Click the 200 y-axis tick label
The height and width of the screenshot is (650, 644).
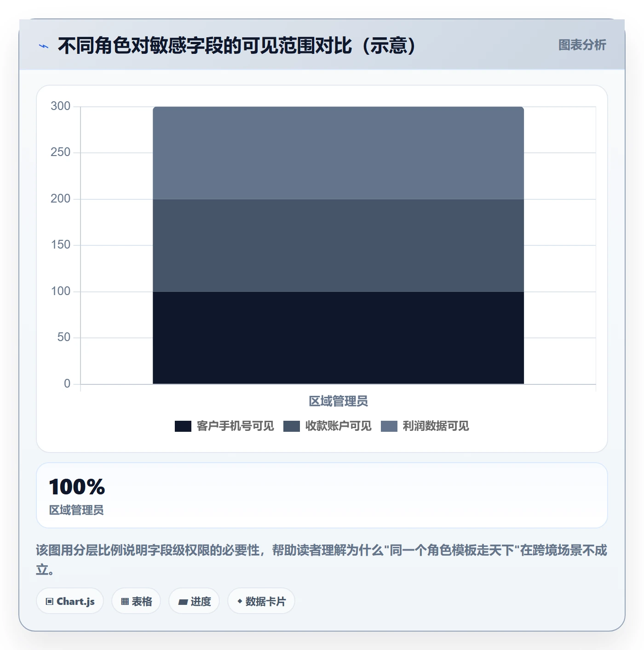(60, 199)
